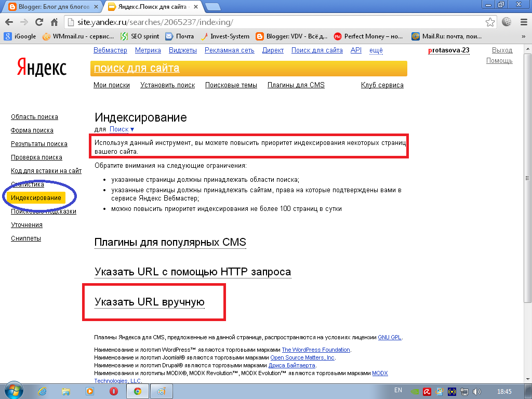The image size is (532, 399).
Task: Click the Windows Start button
Action: click(14, 391)
